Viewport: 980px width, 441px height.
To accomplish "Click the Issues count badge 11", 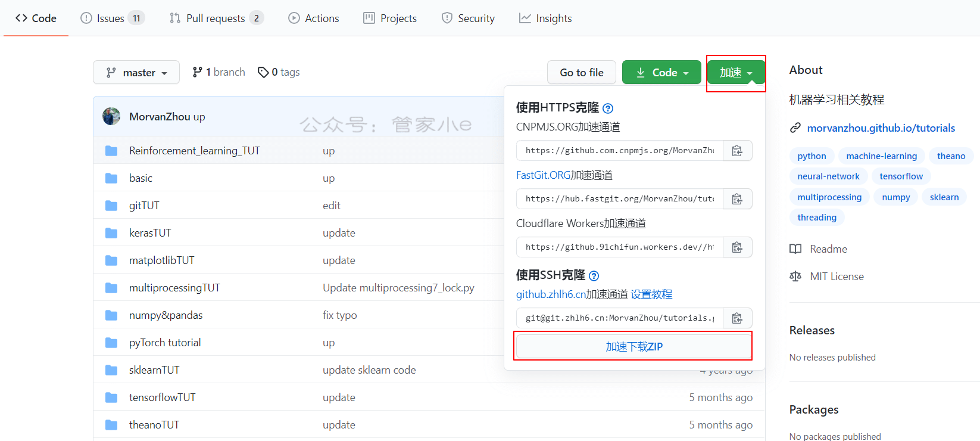I will click(136, 18).
